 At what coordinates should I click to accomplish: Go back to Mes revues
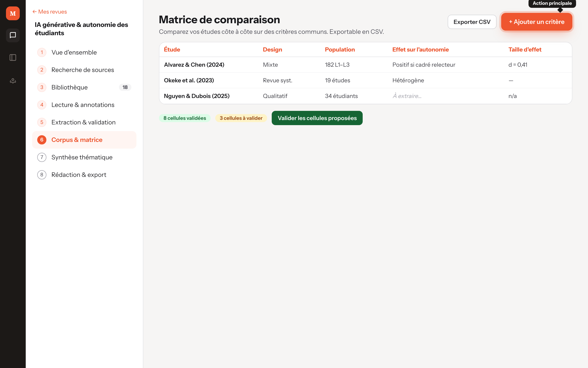pyautogui.click(x=50, y=12)
